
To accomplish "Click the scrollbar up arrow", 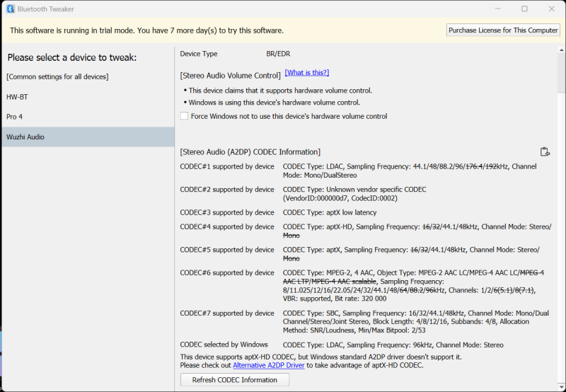I will tap(561, 50).
